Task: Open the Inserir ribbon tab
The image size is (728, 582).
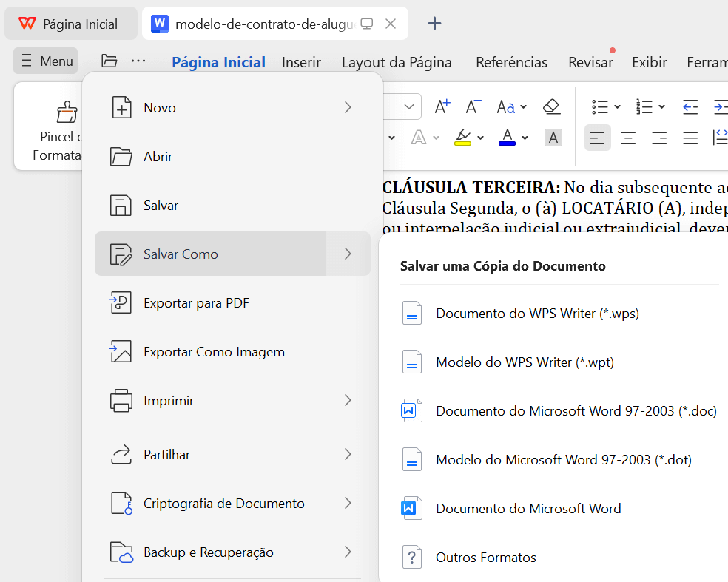Action: 301,62
